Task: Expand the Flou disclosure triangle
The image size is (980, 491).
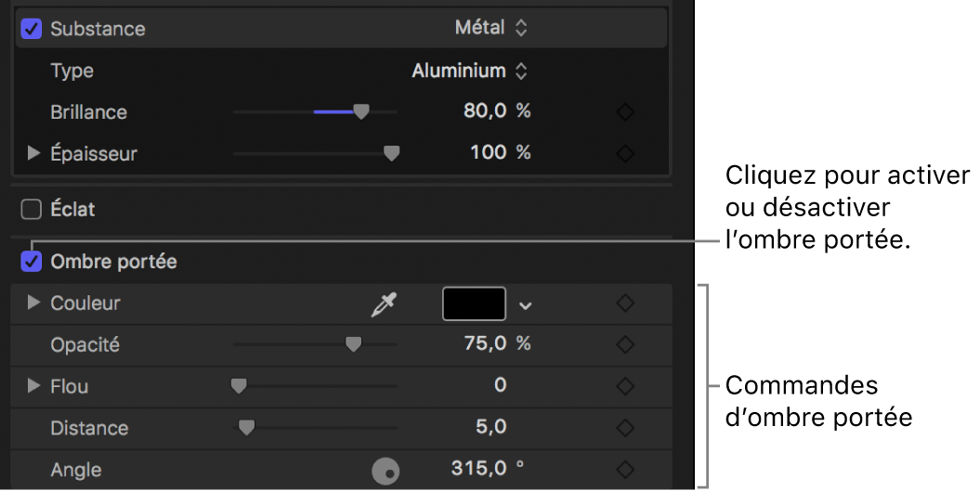Action: pyautogui.click(x=33, y=386)
